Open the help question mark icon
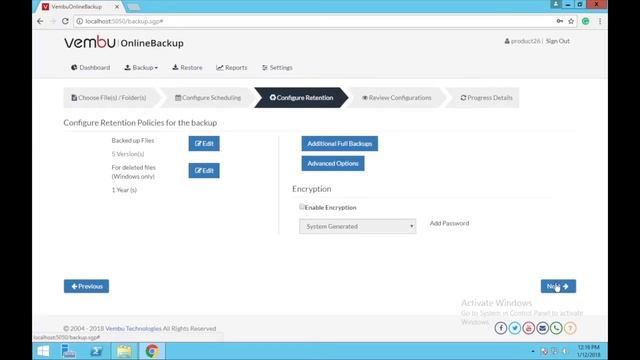Image resolution: width=640 pixels, height=360 pixels. click(570, 328)
